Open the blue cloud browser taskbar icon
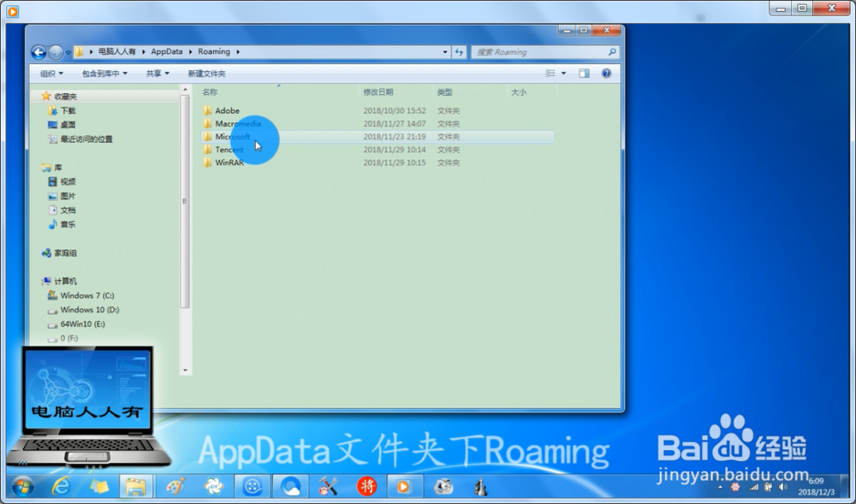Image resolution: width=856 pixels, height=504 pixels. point(290,486)
